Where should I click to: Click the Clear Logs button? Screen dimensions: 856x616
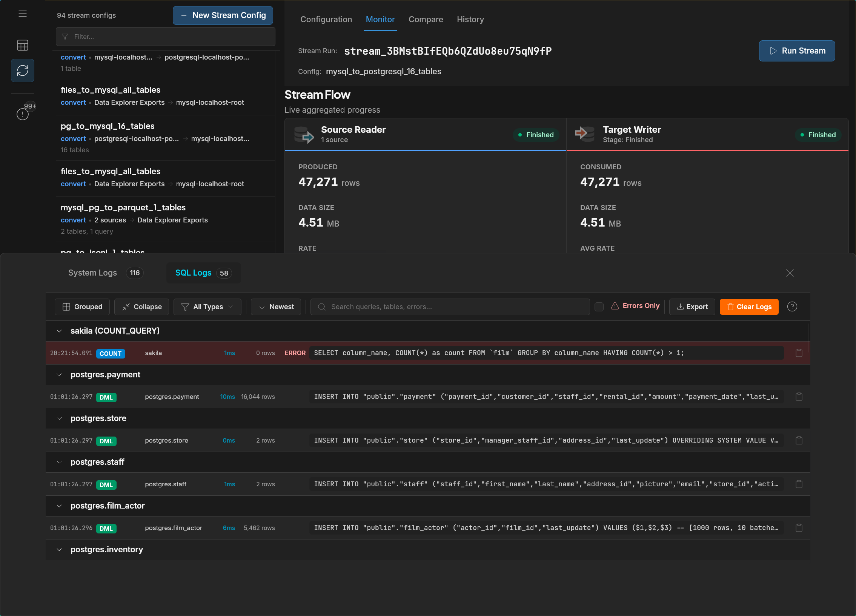click(x=749, y=307)
